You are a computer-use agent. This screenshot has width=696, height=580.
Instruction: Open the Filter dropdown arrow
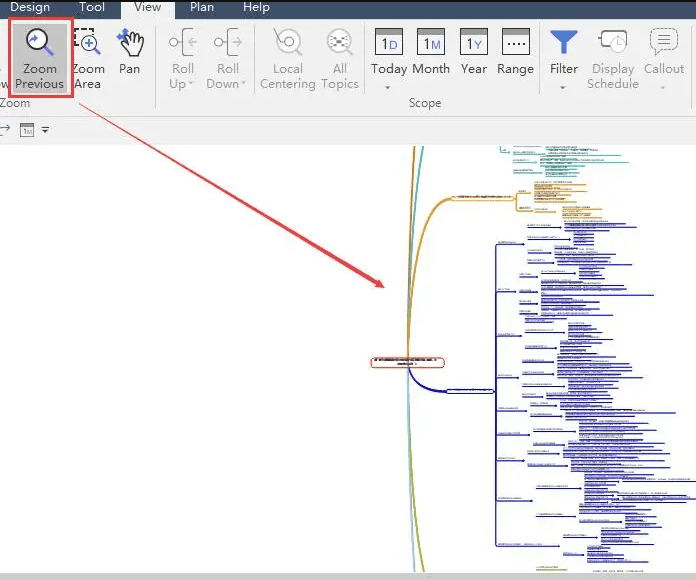pos(564,87)
